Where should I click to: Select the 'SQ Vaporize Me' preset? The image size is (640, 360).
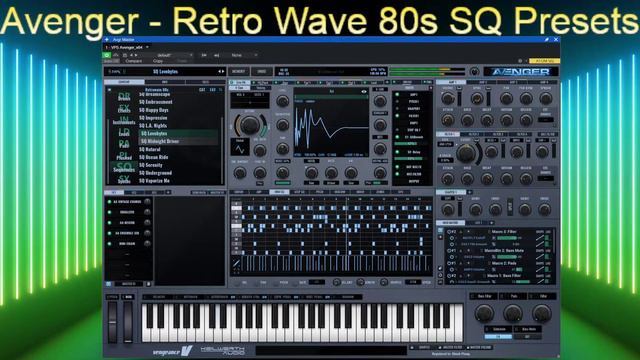(155, 181)
